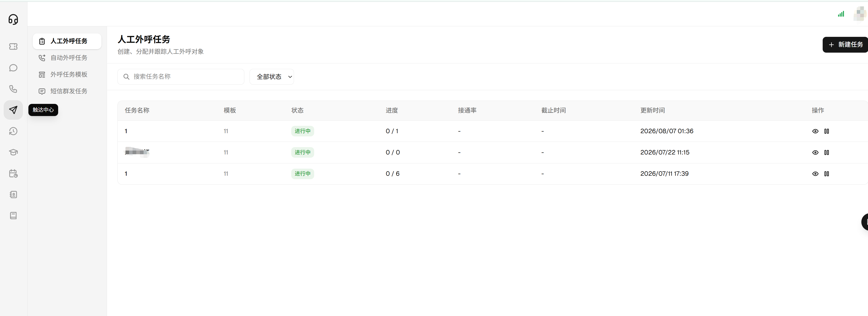Pause the task updated 2026/07/11 17:39
Image resolution: width=868 pixels, height=316 pixels.
click(x=827, y=174)
